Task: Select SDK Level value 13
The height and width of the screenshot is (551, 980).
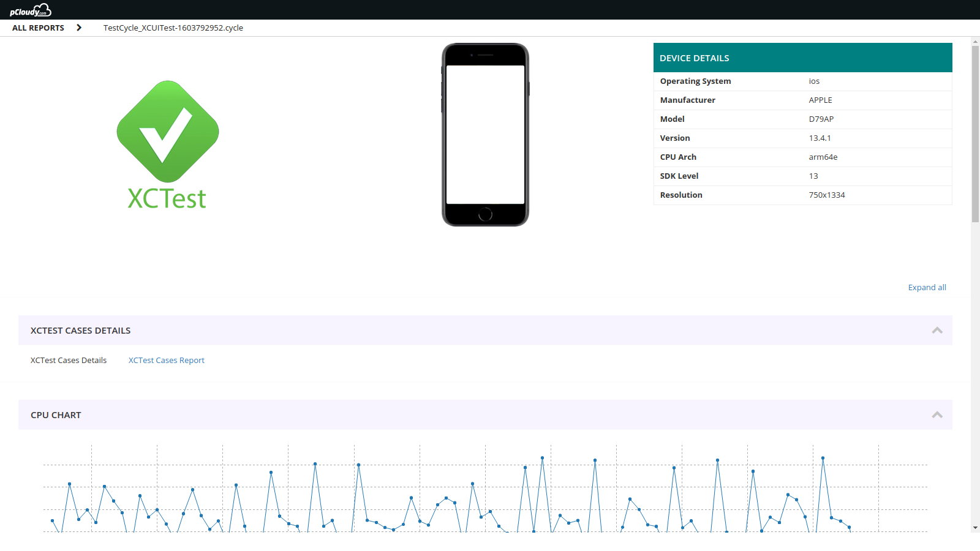Action: click(x=813, y=176)
